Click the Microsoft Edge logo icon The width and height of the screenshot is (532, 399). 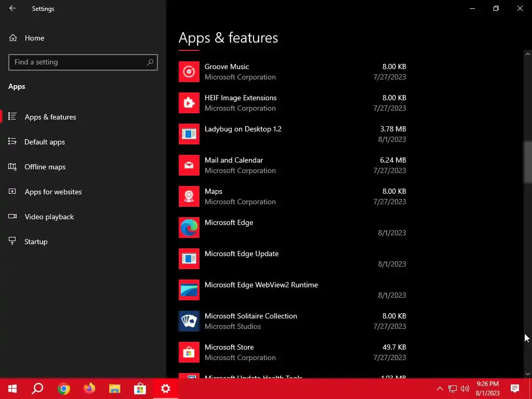point(189,228)
